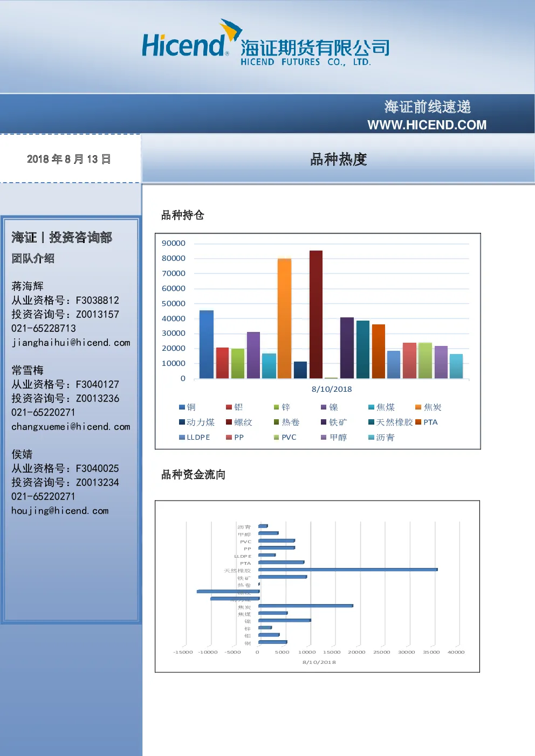
Task: Select the 沥青 legend entry
Action: coord(381,438)
